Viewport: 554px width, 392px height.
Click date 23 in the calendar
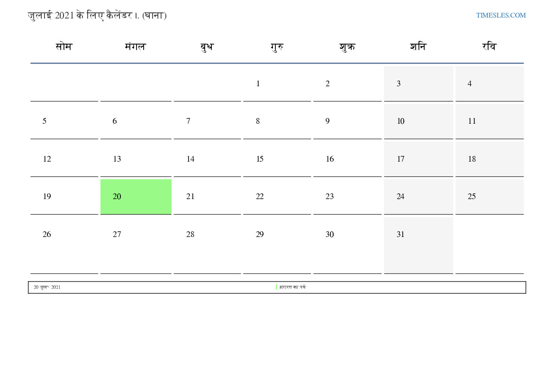[347, 197]
